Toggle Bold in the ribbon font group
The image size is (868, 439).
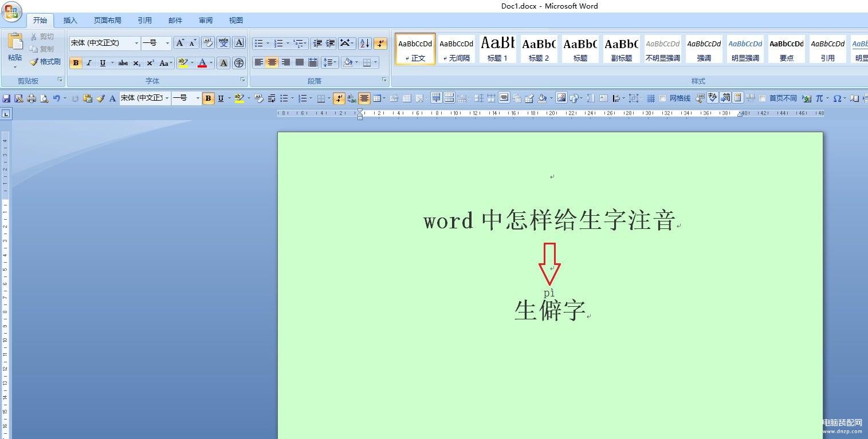click(76, 63)
